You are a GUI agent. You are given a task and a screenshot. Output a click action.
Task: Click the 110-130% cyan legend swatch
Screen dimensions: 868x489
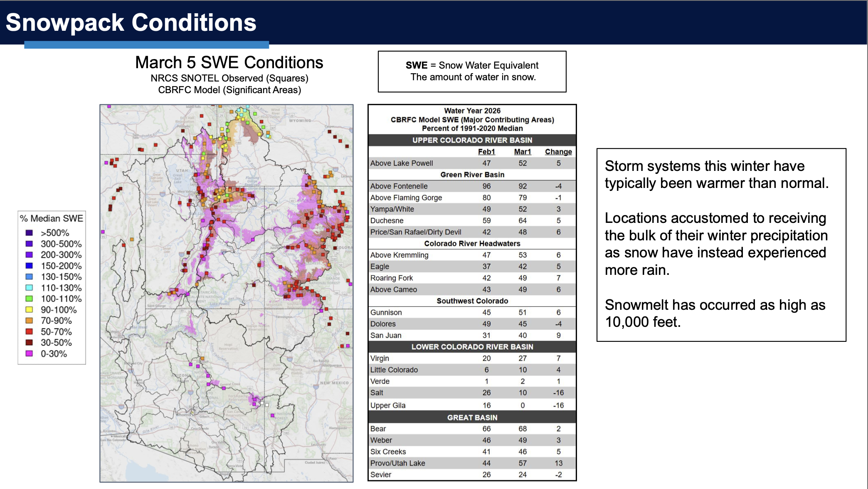pyautogui.click(x=29, y=288)
